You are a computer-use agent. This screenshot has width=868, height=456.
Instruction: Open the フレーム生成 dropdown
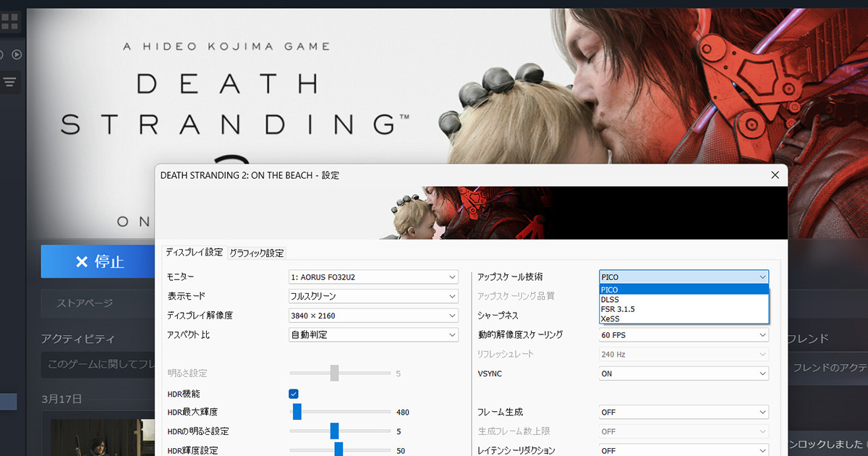point(684,412)
